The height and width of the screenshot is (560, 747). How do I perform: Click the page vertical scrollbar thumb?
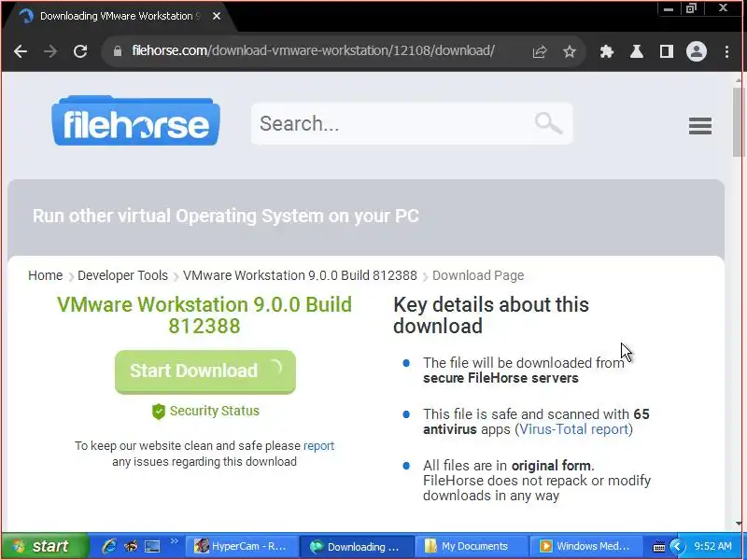[739, 121]
